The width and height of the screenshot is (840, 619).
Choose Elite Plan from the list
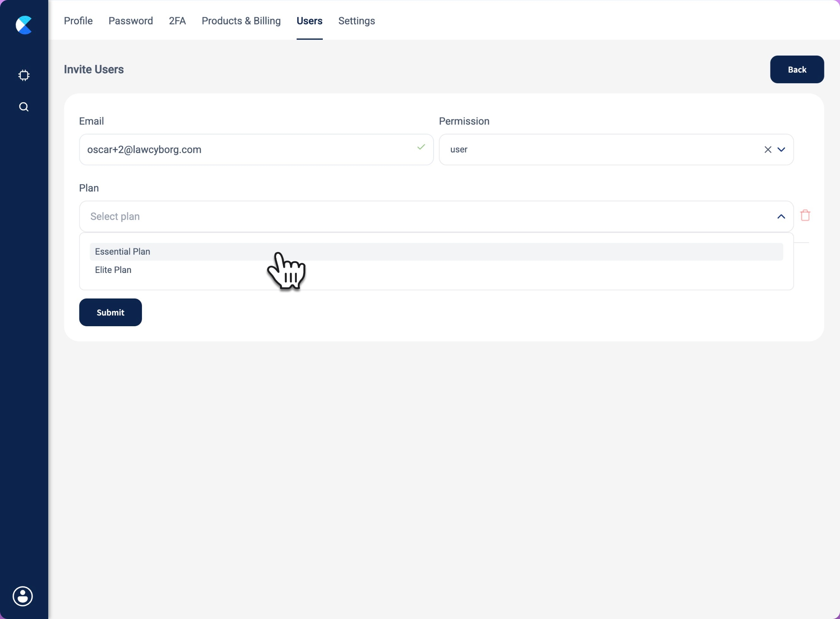[113, 270]
